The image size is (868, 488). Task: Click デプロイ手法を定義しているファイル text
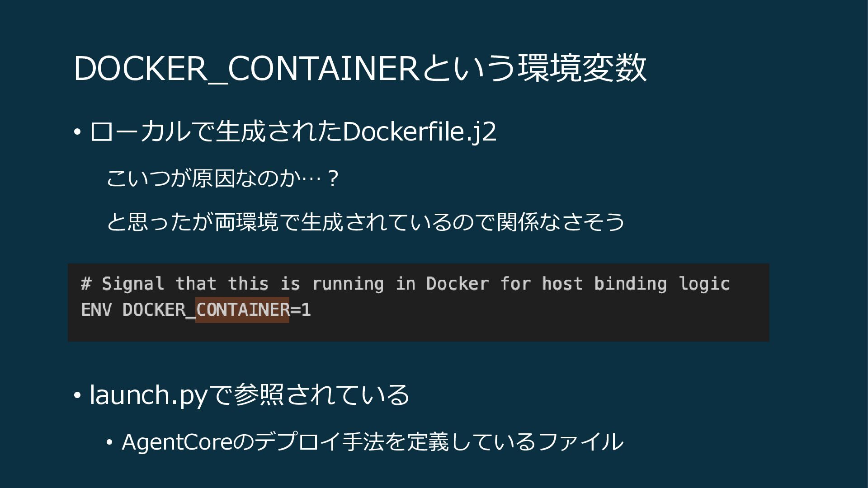click(x=439, y=442)
